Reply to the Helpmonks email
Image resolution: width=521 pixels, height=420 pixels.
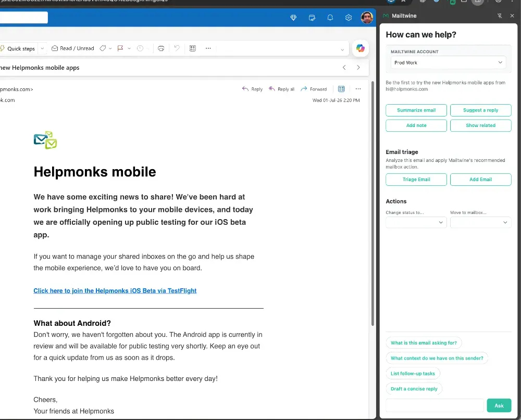(252, 89)
